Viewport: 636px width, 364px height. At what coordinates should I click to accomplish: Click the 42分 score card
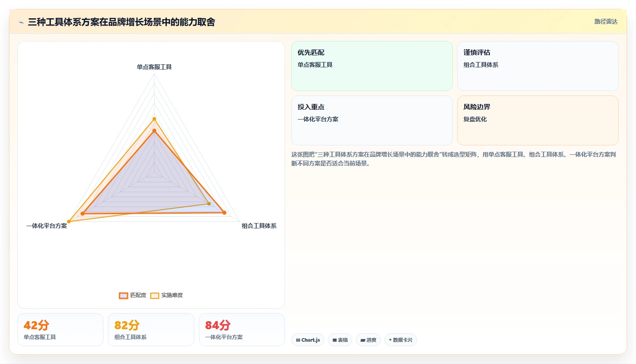click(x=60, y=330)
